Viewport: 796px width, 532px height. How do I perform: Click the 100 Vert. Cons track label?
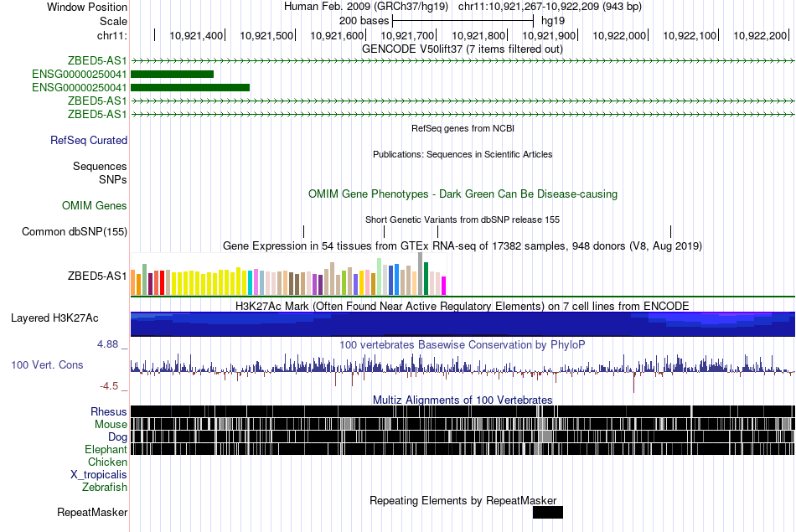click(x=47, y=365)
